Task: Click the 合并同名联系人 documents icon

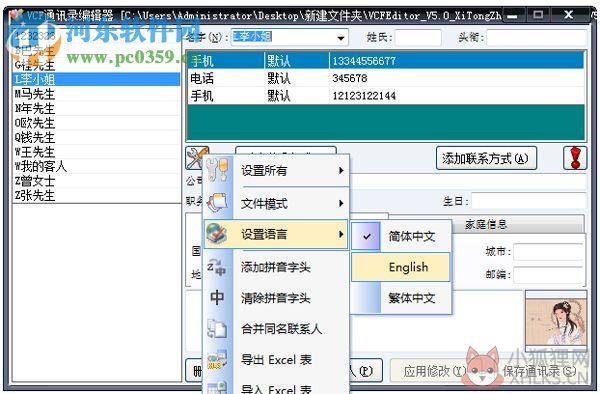Action: (217, 329)
